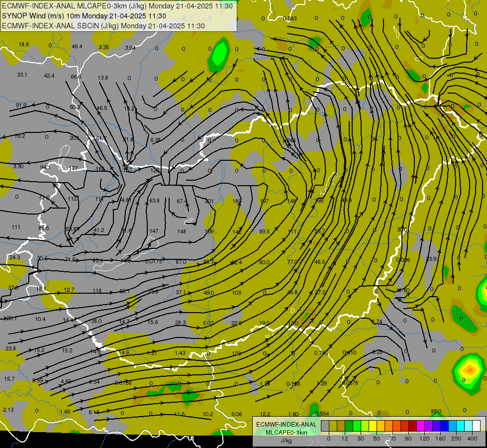Click the legend scale label 90
The width and height of the screenshot is (487, 448).
click(408, 439)
